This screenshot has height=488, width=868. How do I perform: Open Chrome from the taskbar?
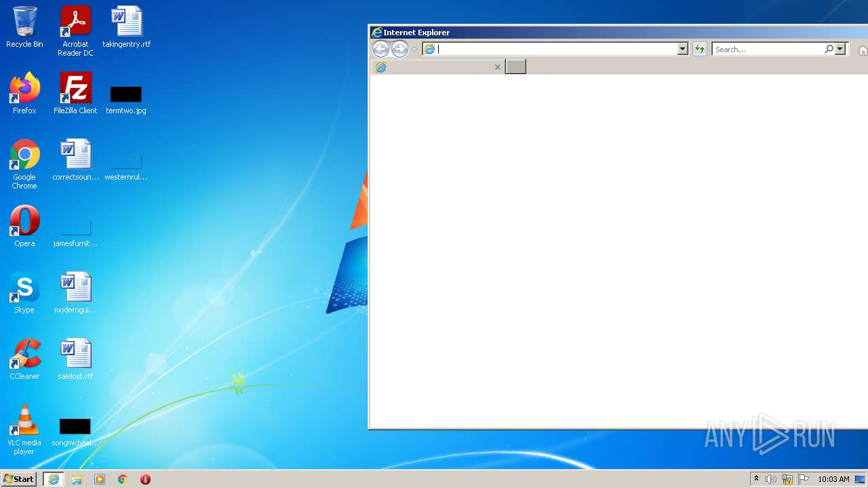point(123,479)
